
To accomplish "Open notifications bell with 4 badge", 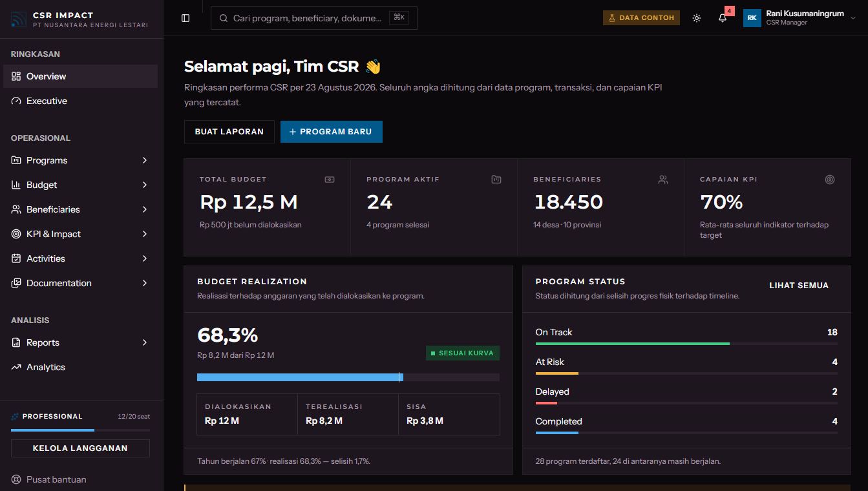I will [x=723, y=18].
